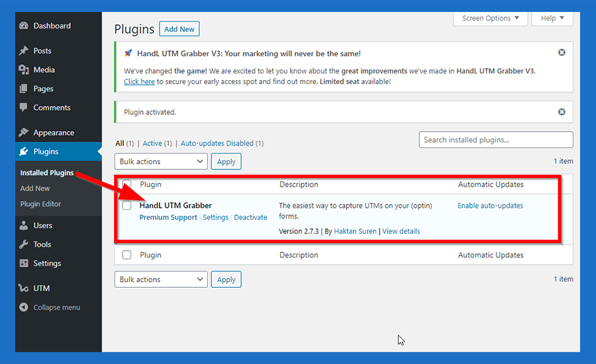Expand the Screen Options panel

[490, 19]
